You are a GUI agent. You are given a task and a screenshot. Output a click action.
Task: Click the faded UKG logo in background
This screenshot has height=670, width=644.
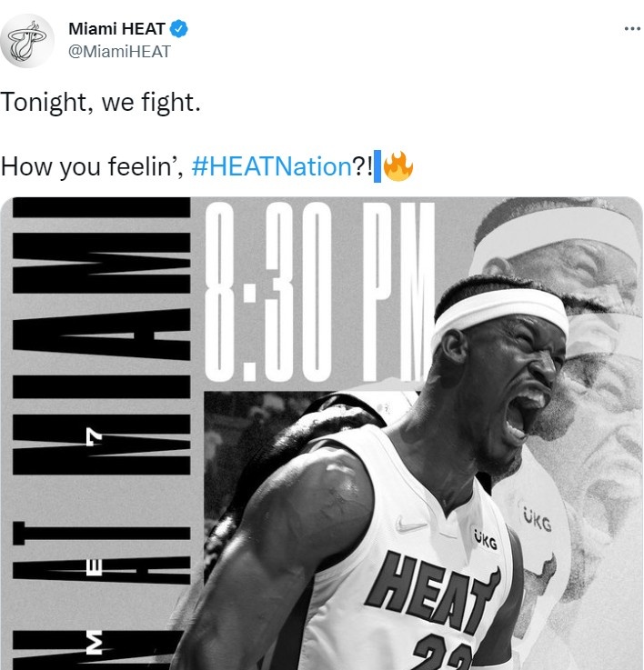pyautogui.click(x=537, y=518)
